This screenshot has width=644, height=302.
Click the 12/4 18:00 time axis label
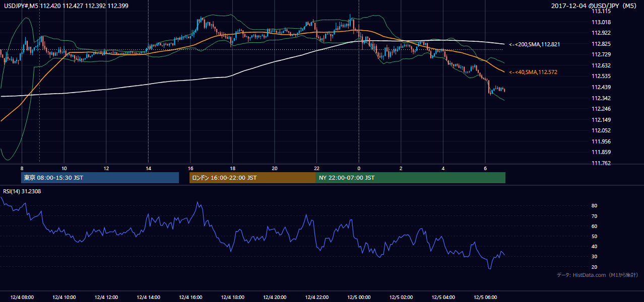pos(232,297)
